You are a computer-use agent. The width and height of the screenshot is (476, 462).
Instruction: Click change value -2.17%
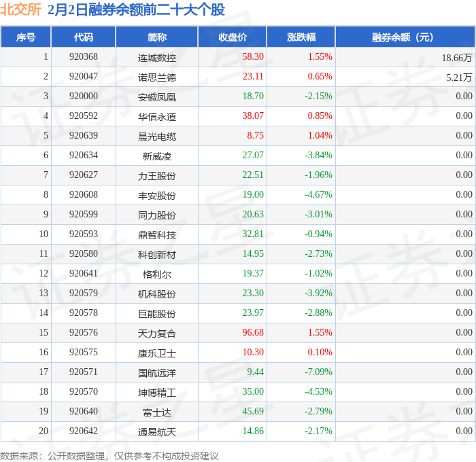click(x=318, y=431)
